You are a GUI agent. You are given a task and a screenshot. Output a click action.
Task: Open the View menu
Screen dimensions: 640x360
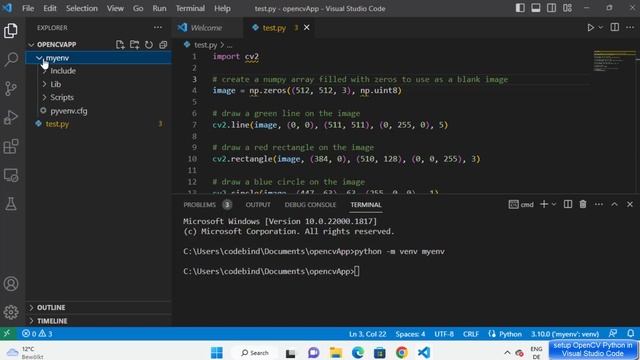pyautogui.click(x=115, y=8)
